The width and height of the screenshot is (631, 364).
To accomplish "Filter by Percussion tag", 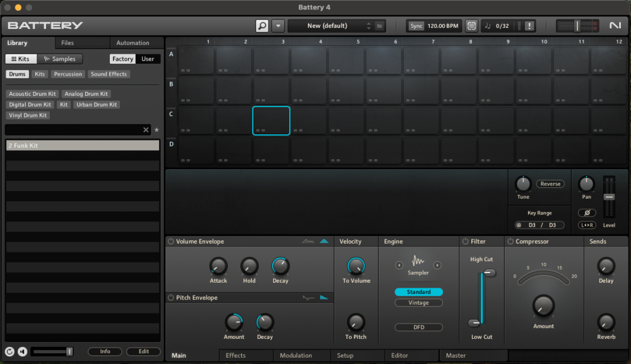I will 68,74.
